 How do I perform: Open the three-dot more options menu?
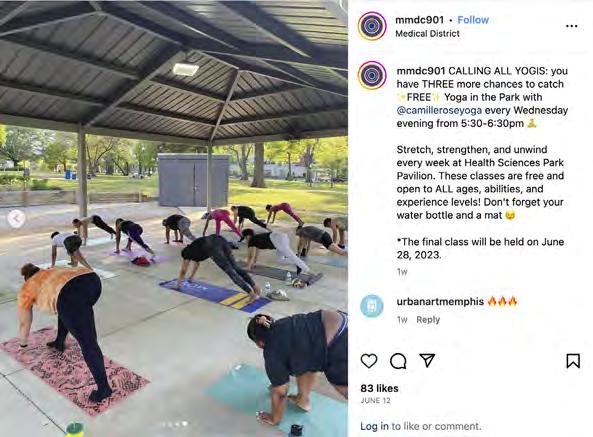click(571, 26)
